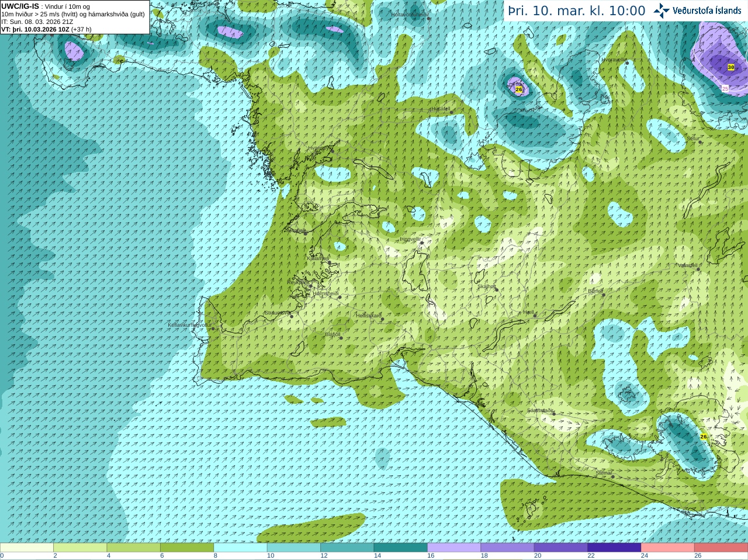
Task: Click the yellow 30 max gust label
Action: (x=730, y=67)
